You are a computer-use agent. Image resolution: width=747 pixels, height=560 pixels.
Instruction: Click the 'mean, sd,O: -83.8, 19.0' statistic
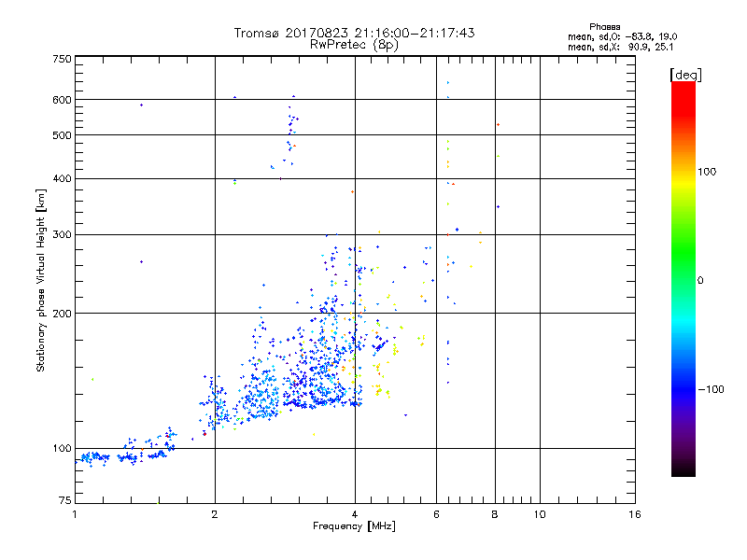coord(622,36)
